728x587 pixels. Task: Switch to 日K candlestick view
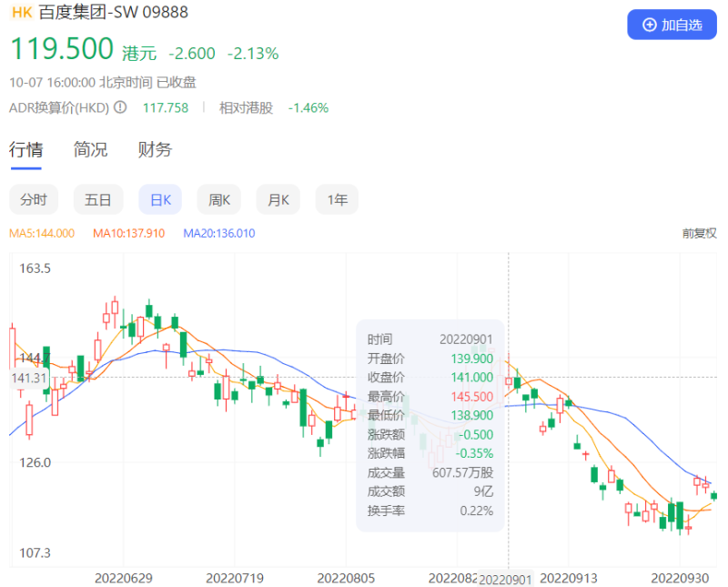tap(160, 199)
